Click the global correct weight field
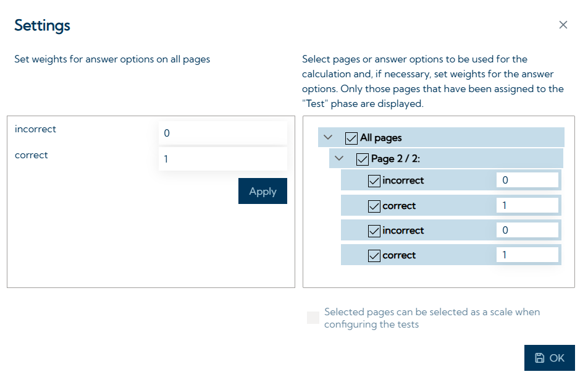 (x=222, y=159)
